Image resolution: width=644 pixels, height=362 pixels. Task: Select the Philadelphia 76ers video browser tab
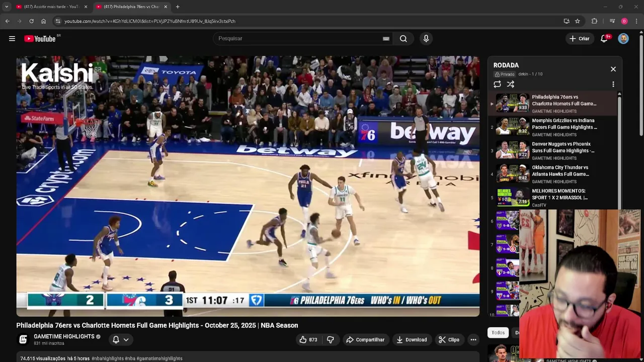click(132, 7)
